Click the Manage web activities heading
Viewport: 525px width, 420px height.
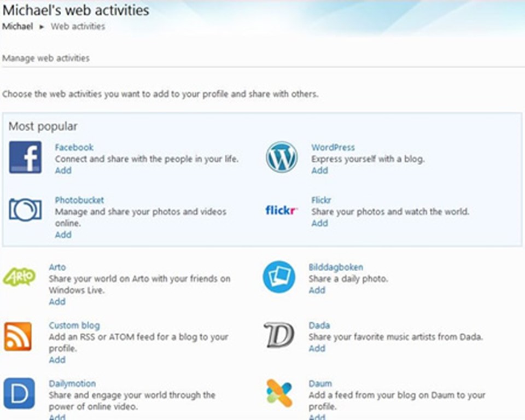[46, 59]
